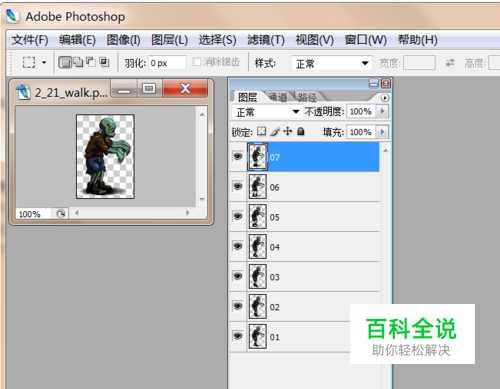This screenshot has height=389, width=500.
Task: Open the 图层(L) menu
Action: 169,40
